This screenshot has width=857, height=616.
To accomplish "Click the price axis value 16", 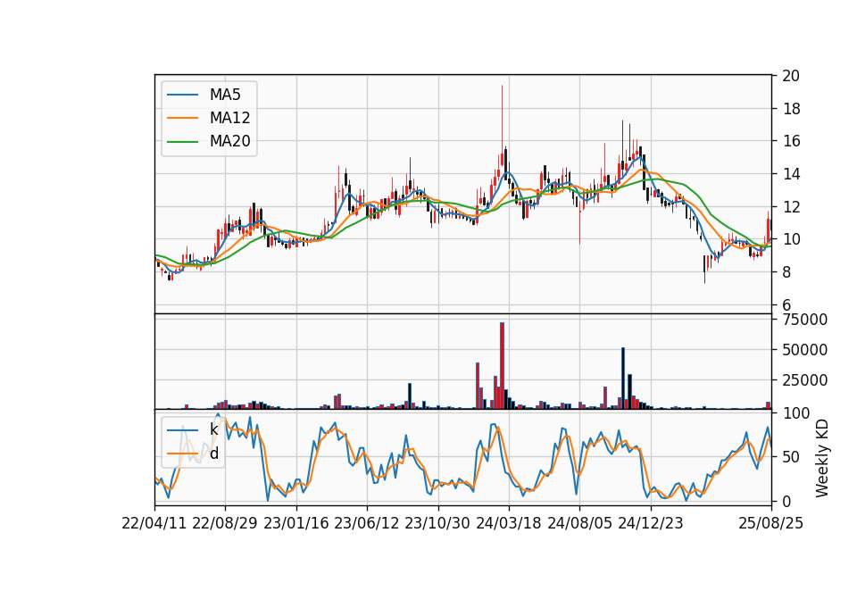I will [791, 141].
